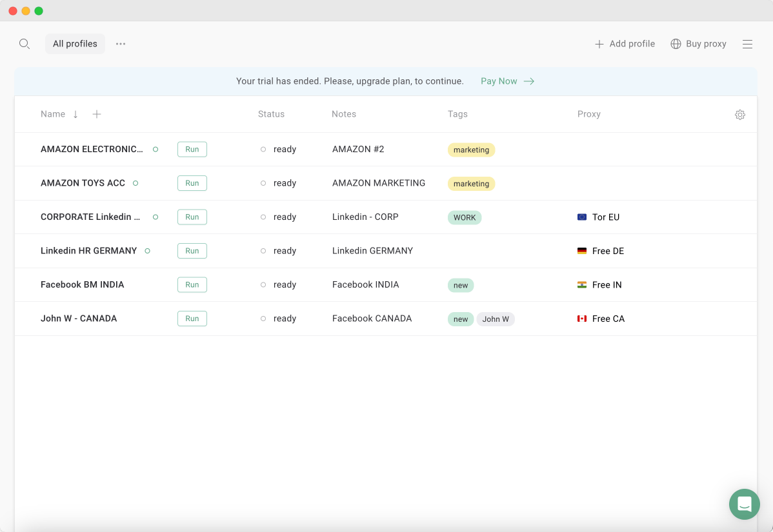Click the Facebook INDIA note
The height and width of the screenshot is (532, 773).
click(366, 285)
